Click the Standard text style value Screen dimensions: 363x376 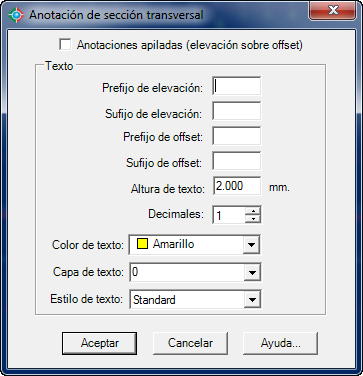point(154,300)
